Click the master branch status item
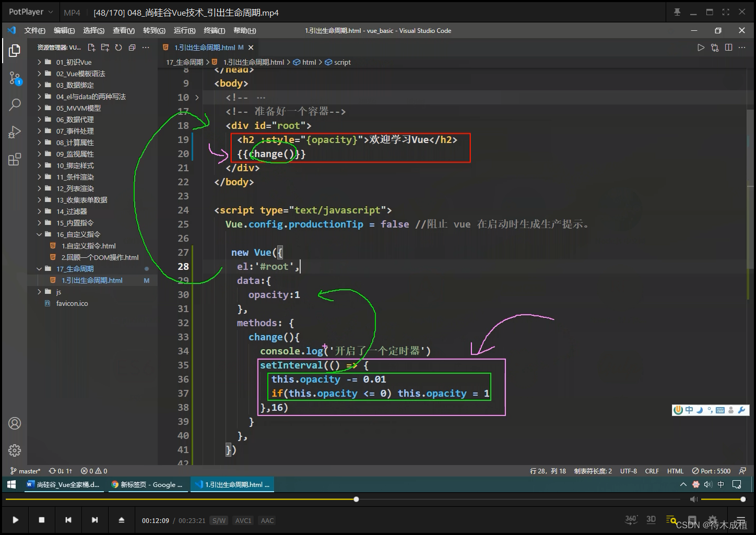The height and width of the screenshot is (535, 756). [25, 471]
